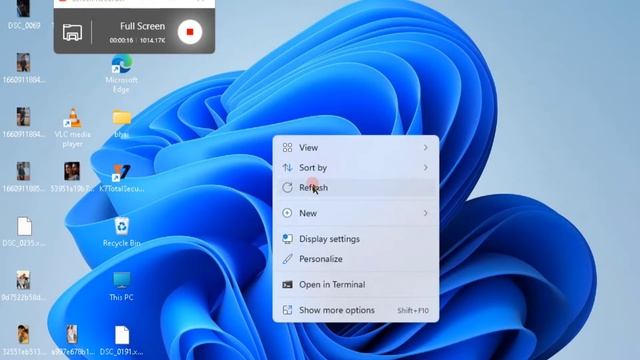
Task: Click Sort by in the context menu
Action: tap(356, 168)
